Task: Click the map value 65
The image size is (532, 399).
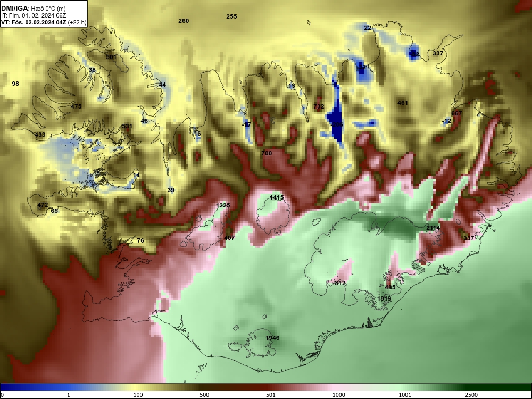Action: (x=54, y=210)
